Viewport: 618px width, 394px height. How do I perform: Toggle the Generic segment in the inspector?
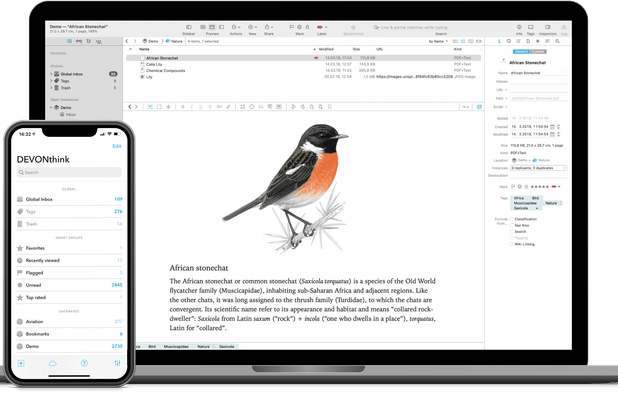coord(521,52)
